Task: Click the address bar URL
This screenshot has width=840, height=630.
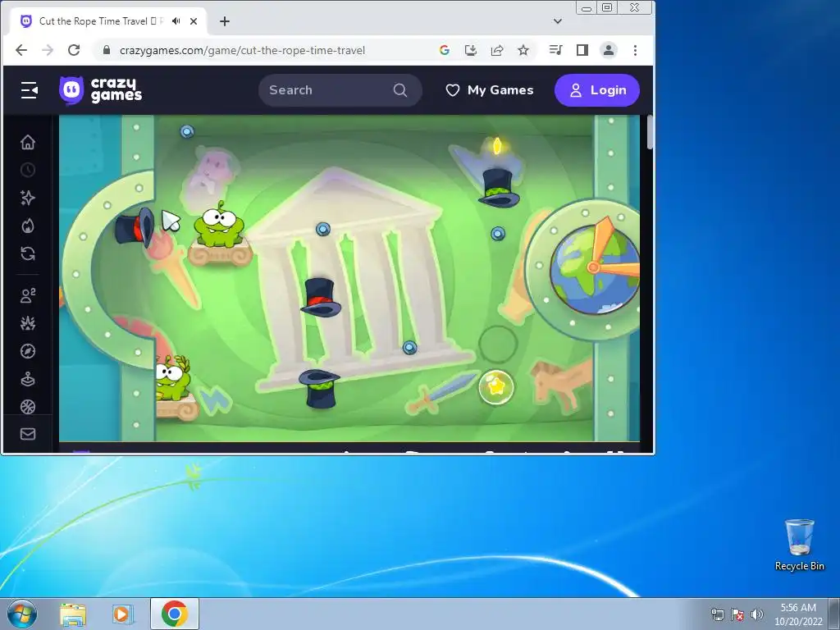Action: 242,50
